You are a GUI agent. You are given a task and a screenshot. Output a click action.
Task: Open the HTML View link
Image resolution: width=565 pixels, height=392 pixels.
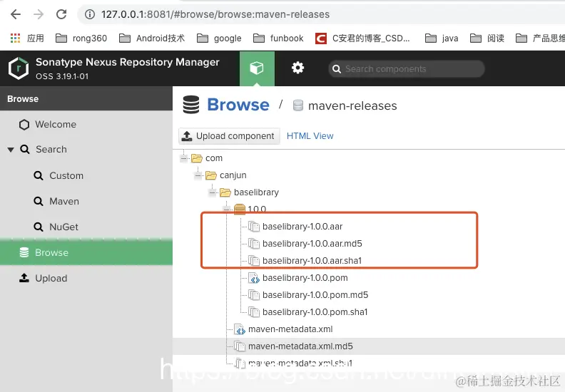[310, 136]
